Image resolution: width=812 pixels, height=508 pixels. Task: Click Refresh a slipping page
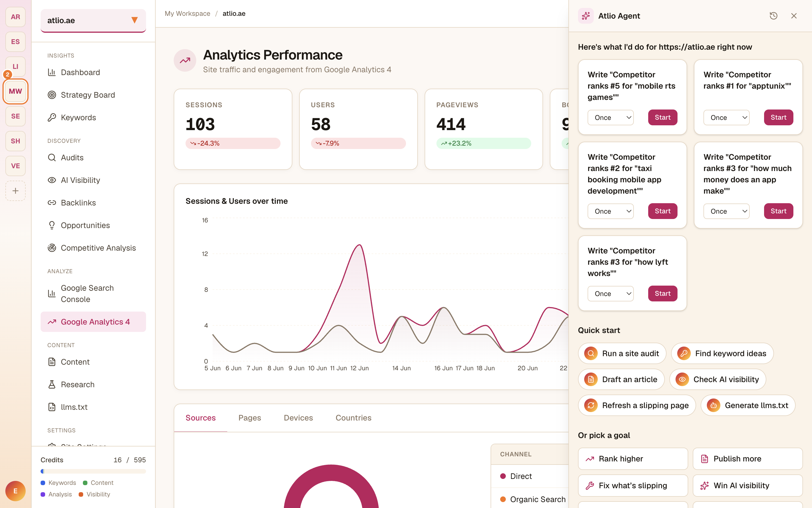637,405
